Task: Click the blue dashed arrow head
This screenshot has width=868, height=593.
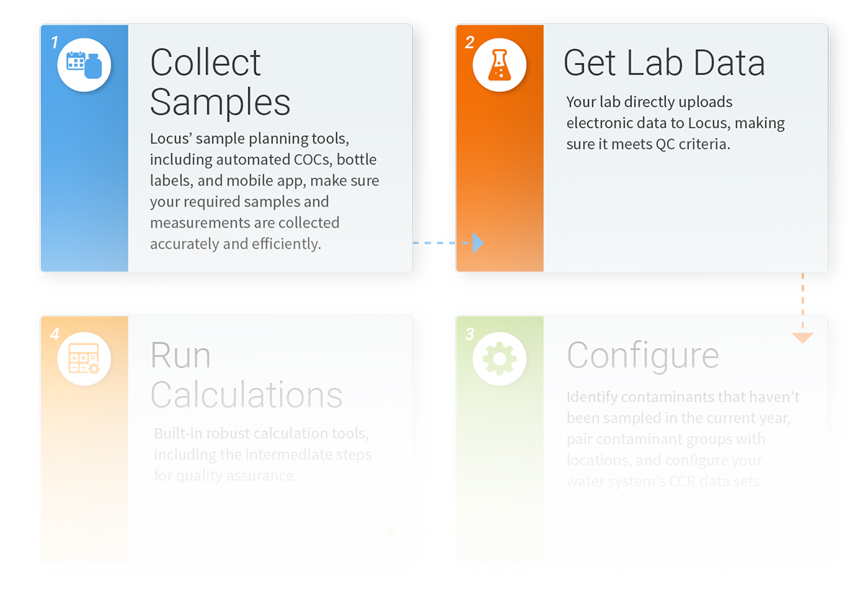Action: click(x=477, y=243)
